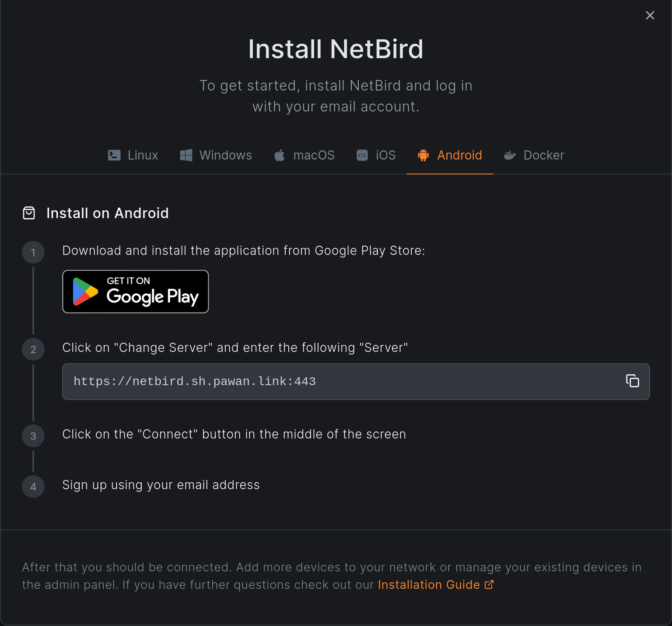The height and width of the screenshot is (626, 672).
Task: Click the external link icon after Installation Guide
Action: [489, 584]
